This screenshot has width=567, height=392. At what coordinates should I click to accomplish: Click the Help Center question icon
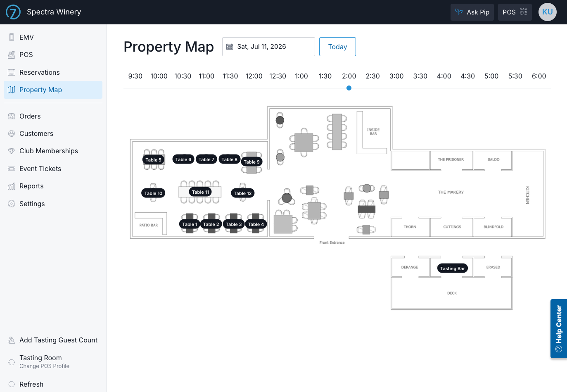[x=559, y=349]
